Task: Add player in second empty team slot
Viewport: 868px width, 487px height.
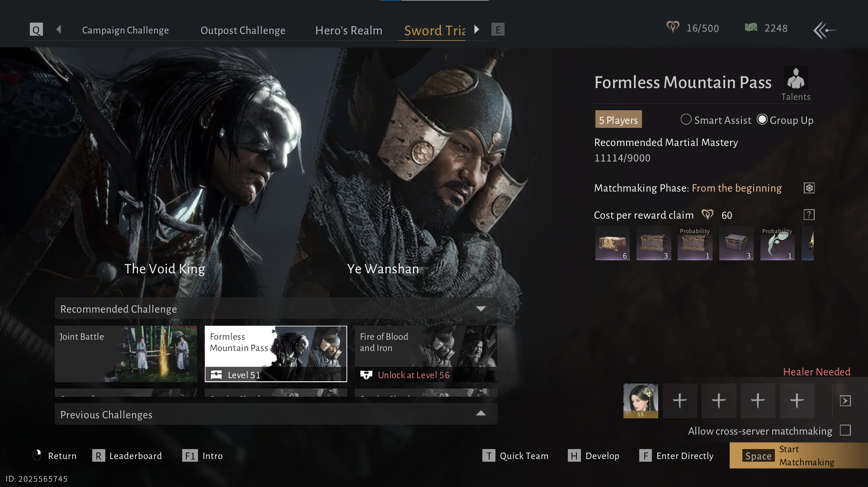Action: [x=719, y=401]
